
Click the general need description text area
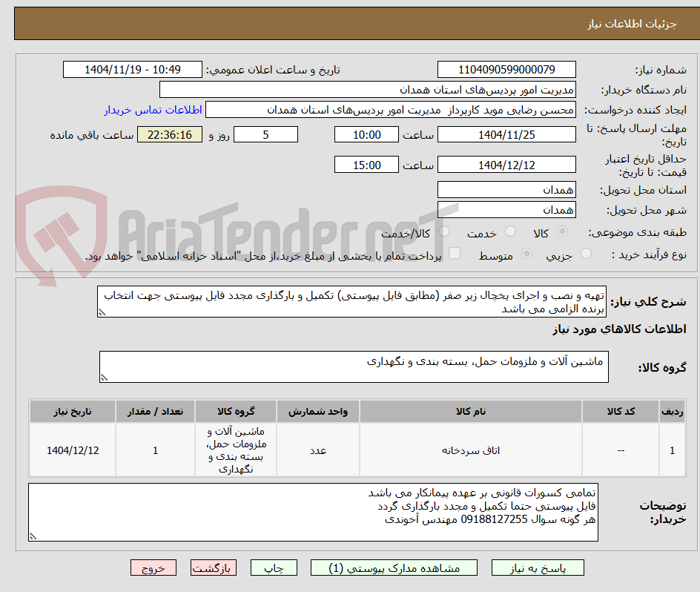351,302
